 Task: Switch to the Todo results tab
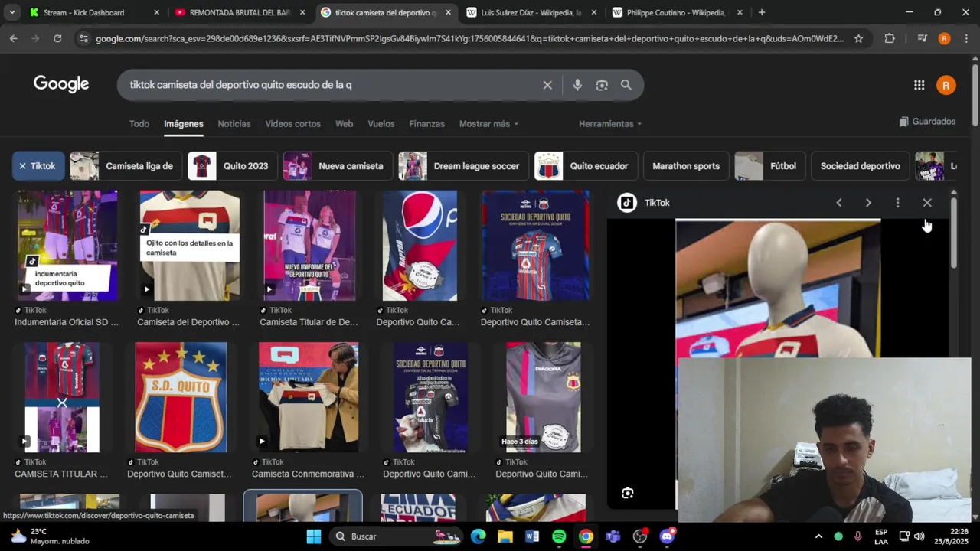click(x=139, y=124)
